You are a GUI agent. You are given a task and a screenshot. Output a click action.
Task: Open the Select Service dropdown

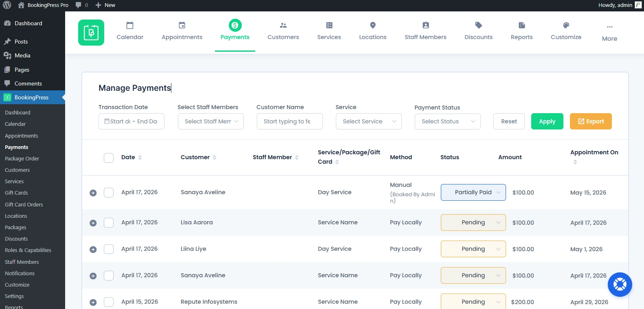pyautogui.click(x=369, y=121)
